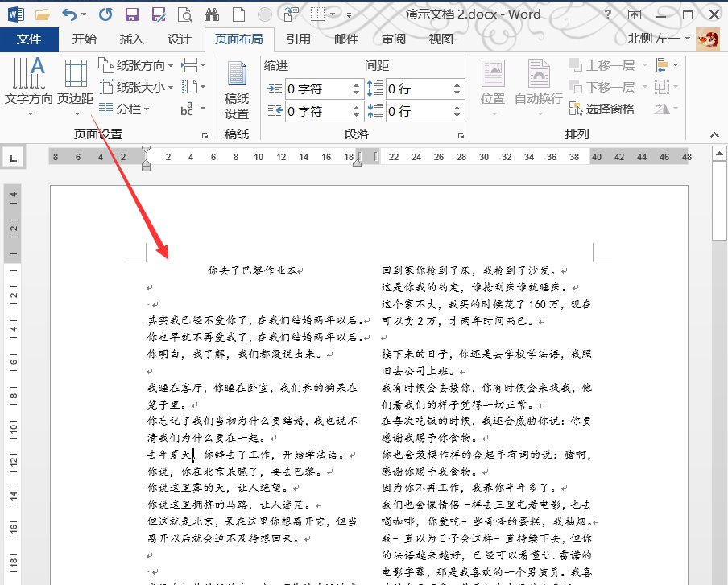Click the 文件 File button
Image resolution: width=728 pixels, height=585 pixels.
click(x=29, y=38)
